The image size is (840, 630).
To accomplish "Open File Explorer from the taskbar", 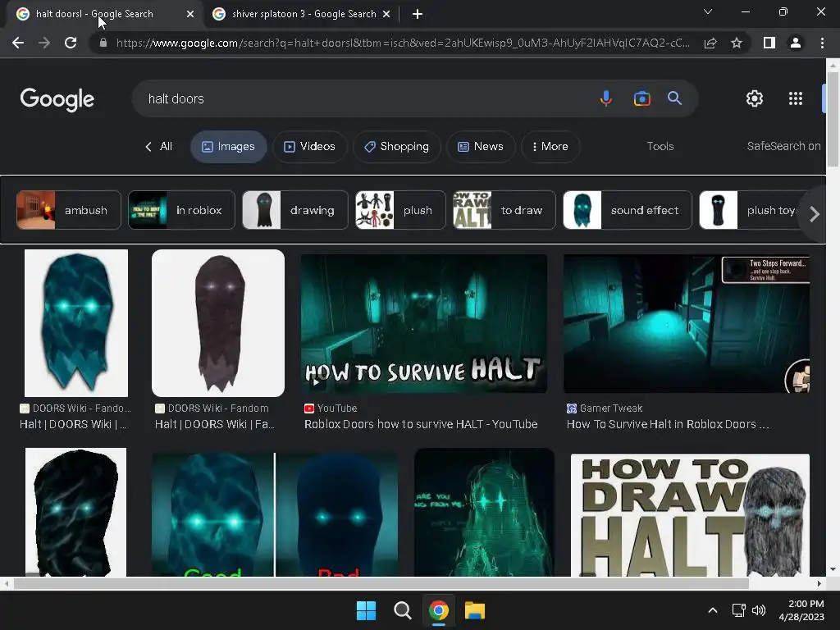I will click(x=475, y=610).
